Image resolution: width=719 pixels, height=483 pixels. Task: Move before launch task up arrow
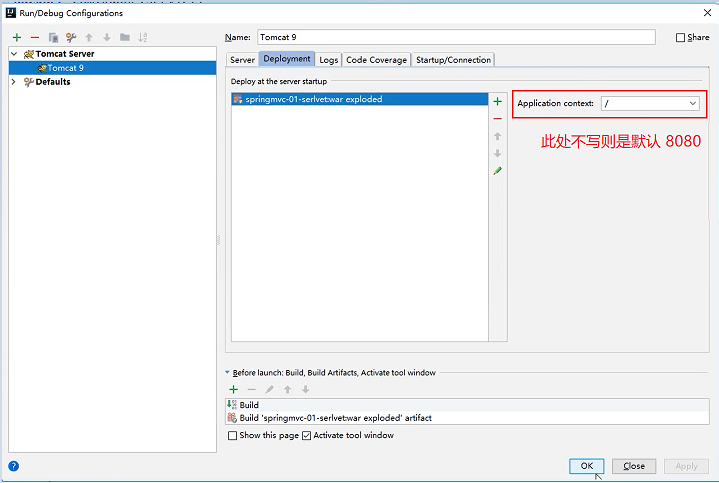(288, 389)
